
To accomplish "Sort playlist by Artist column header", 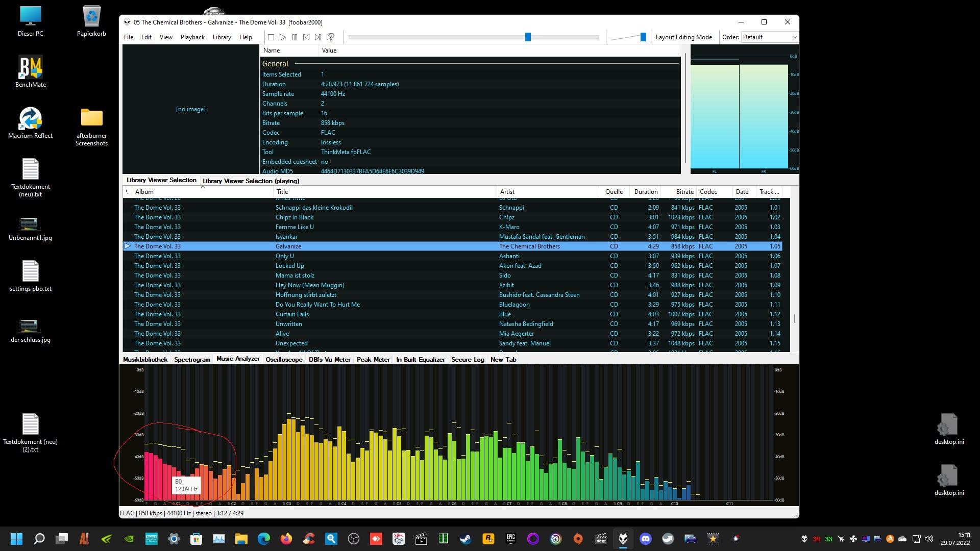I will tap(547, 192).
